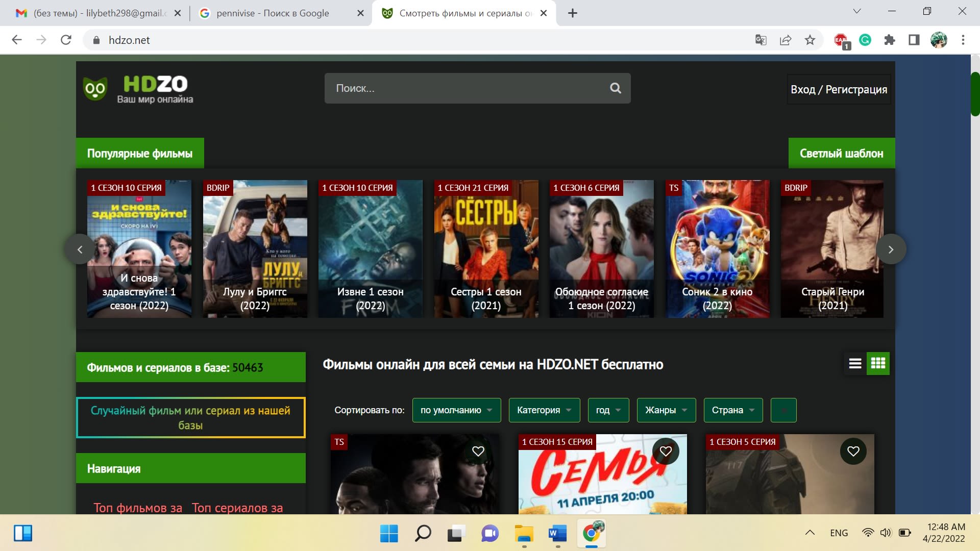The width and height of the screenshot is (980, 551).
Task: Switch to list view layout icon
Action: (x=855, y=364)
